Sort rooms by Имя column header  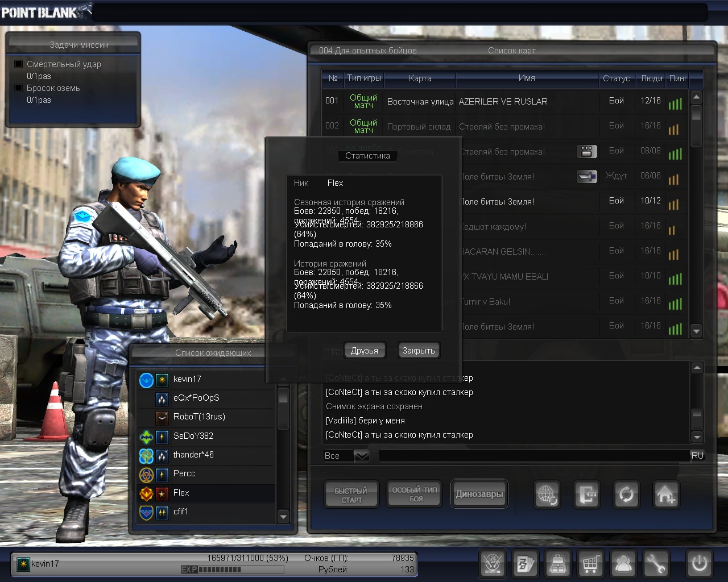(x=527, y=78)
